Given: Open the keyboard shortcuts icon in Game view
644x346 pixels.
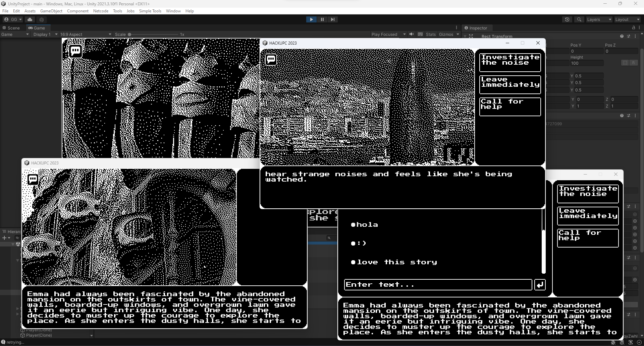Looking at the screenshot, I should coord(420,34).
